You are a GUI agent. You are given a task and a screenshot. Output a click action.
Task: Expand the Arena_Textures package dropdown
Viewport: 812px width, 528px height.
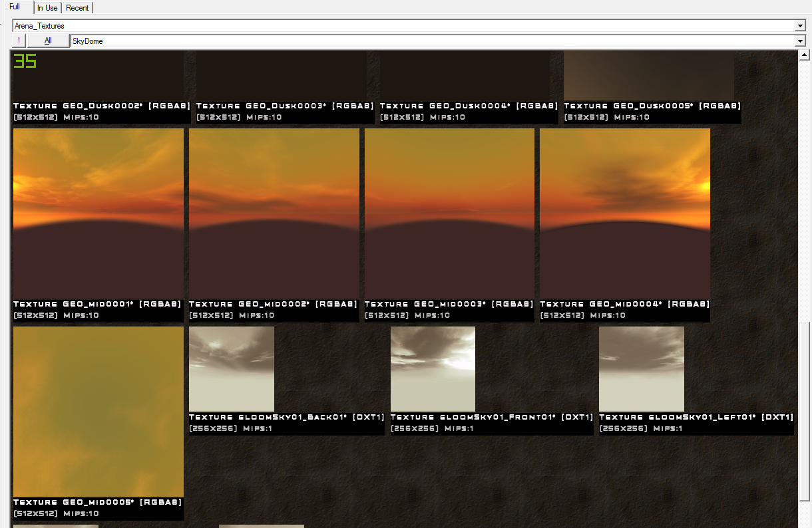click(x=800, y=26)
